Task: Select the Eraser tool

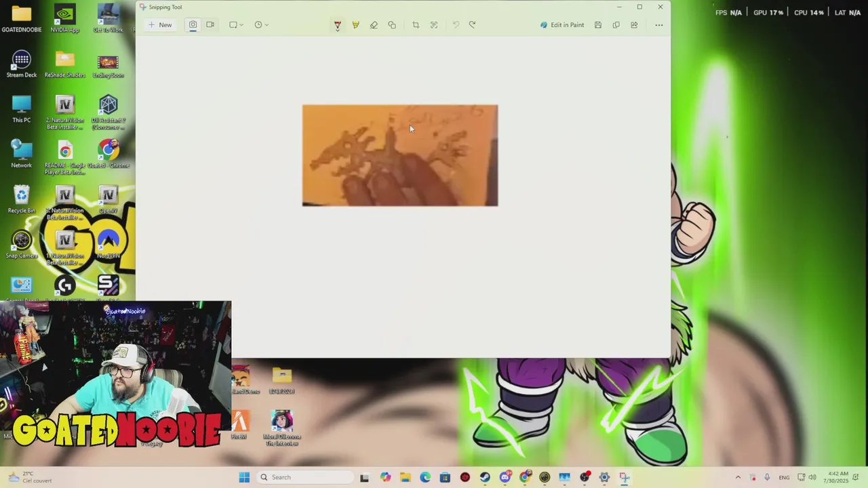Action: click(x=374, y=25)
